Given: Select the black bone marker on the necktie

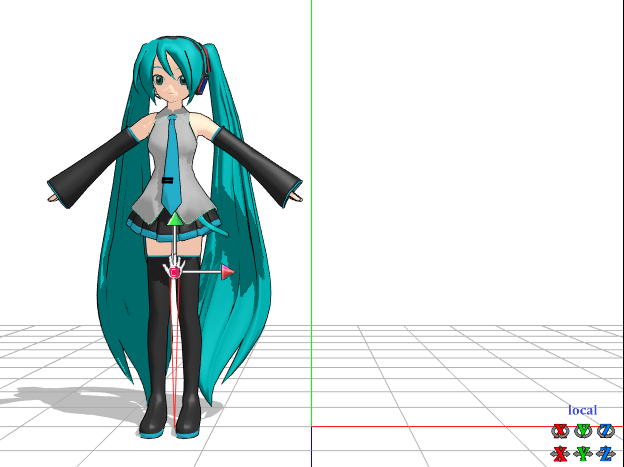Looking at the screenshot, I should pyautogui.click(x=168, y=180).
